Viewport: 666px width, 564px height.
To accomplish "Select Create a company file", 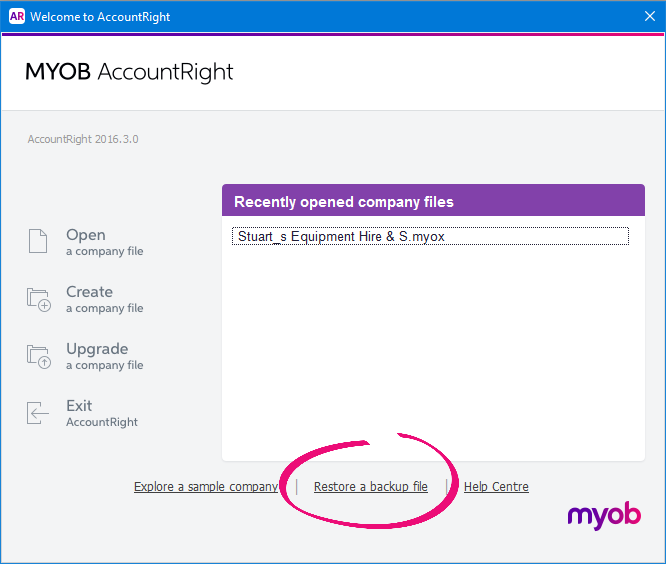I will point(104,299).
